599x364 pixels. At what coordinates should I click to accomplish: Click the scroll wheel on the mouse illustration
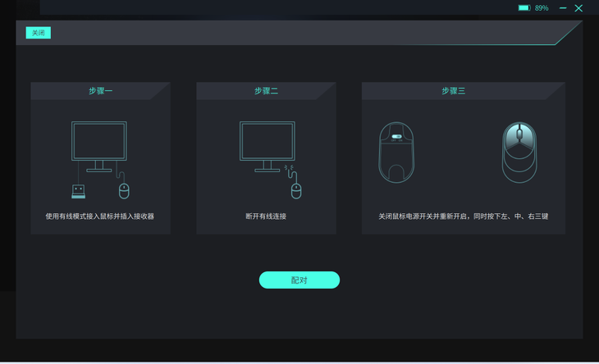(519, 134)
